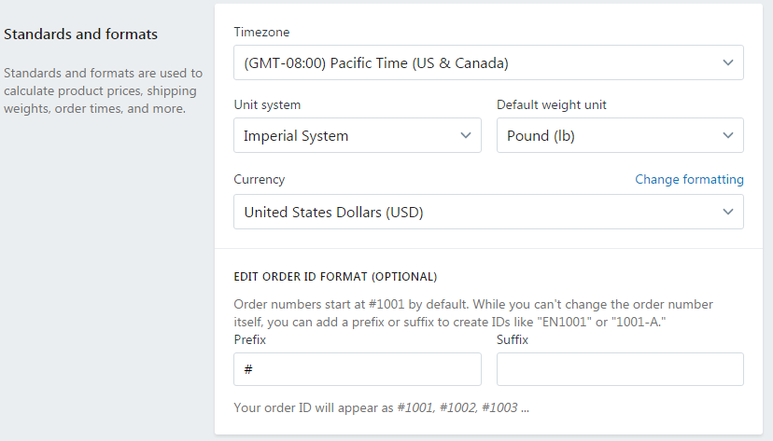Viewport: 773px width, 441px height.
Task: Click the Edit Order ID Format heading
Action: 335,276
